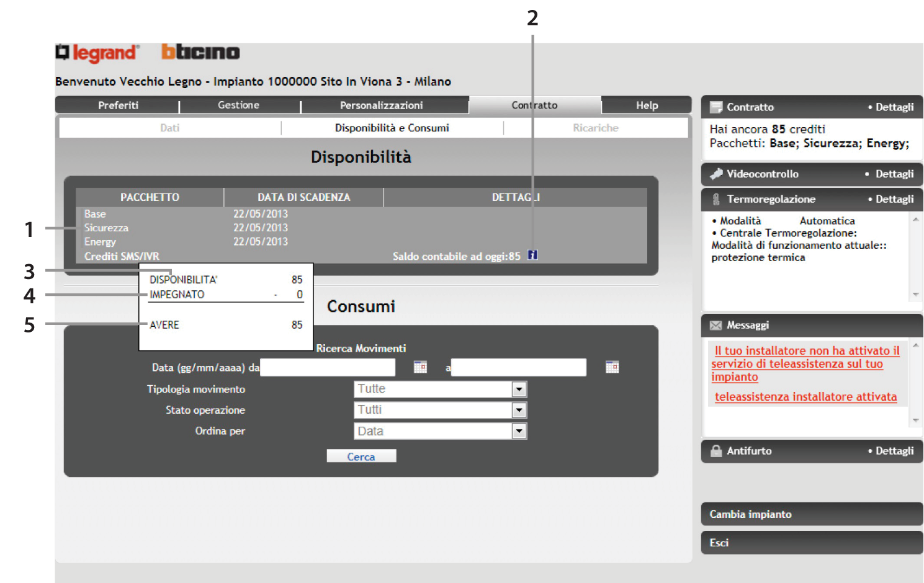The width and height of the screenshot is (924, 583).
Task: Click the DISPONIBILITA' value in popup
Action: point(297,280)
